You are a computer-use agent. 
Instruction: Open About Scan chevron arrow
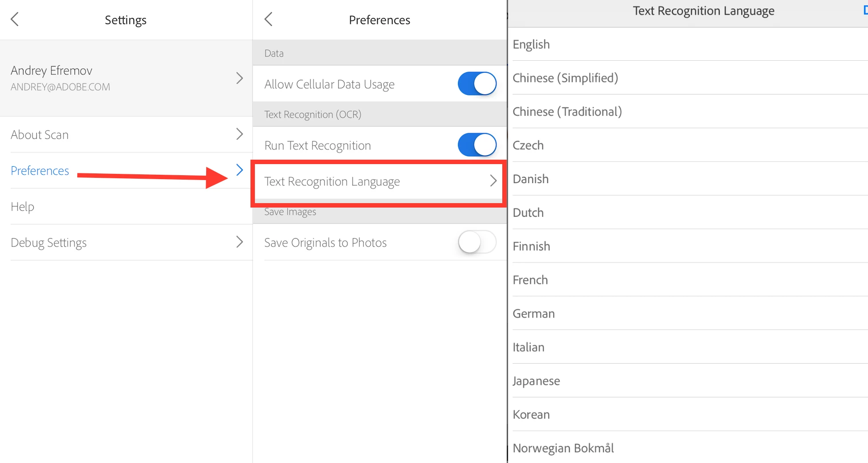click(x=239, y=134)
